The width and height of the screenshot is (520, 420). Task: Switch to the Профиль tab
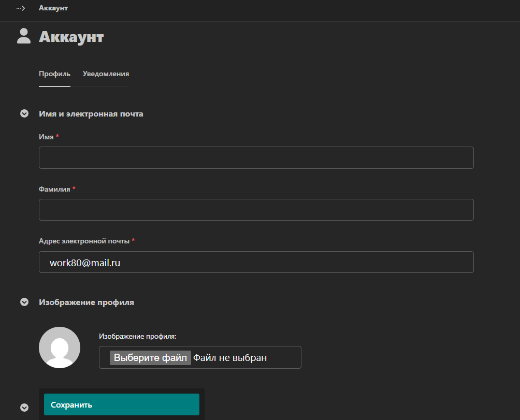[x=54, y=74]
